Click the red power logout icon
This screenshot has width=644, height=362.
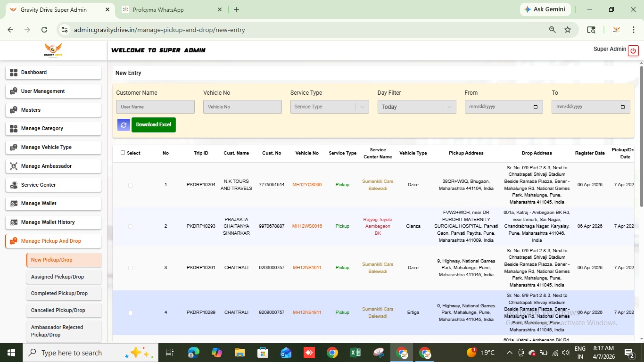click(633, 51)
